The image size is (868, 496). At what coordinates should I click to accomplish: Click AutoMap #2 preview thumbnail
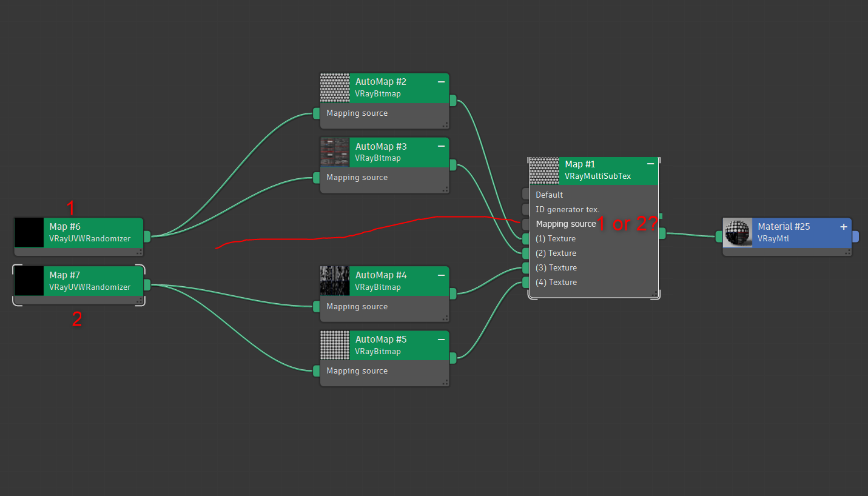pos(335,88)
